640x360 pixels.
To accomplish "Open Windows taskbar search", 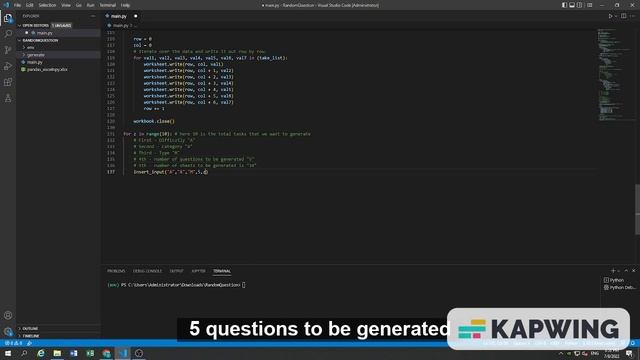I will click(x=24, y=353).
